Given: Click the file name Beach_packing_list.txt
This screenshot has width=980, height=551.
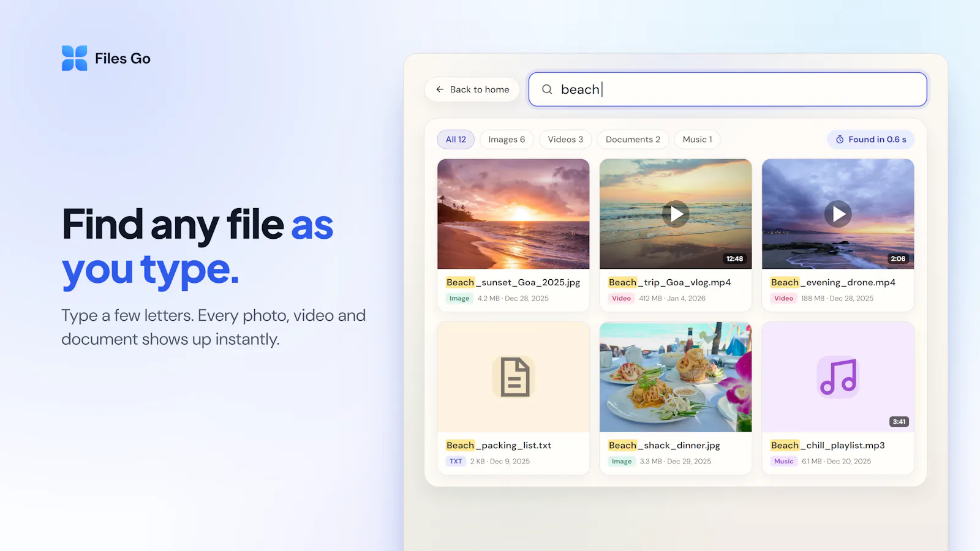Looking at the screenshot, I should point(499,445).
